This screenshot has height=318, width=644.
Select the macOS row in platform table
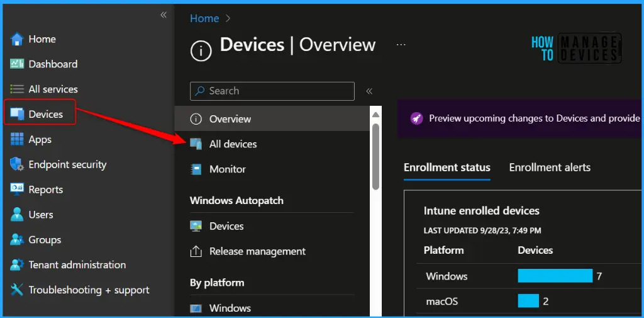(x=530, y=301)
